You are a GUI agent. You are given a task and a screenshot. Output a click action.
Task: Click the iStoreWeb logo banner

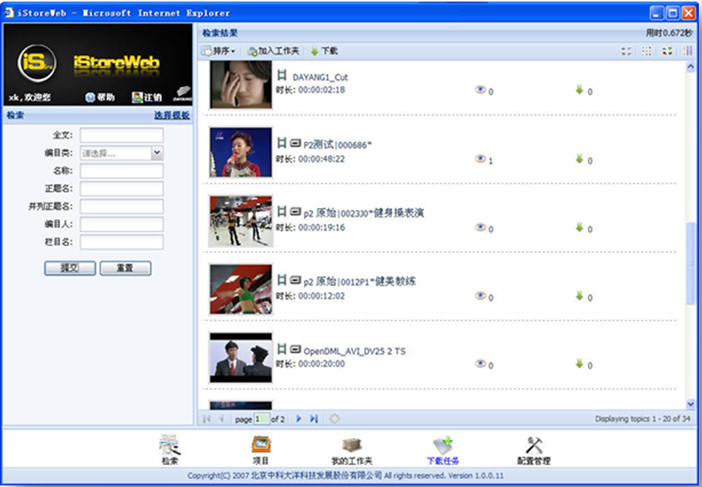pyautogui.click(x=98, y=64)
